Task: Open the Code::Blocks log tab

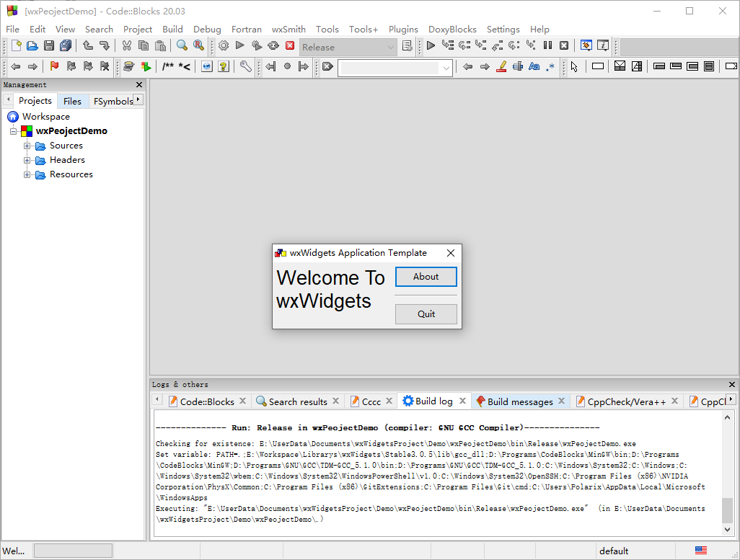Action: coord(207,401)
